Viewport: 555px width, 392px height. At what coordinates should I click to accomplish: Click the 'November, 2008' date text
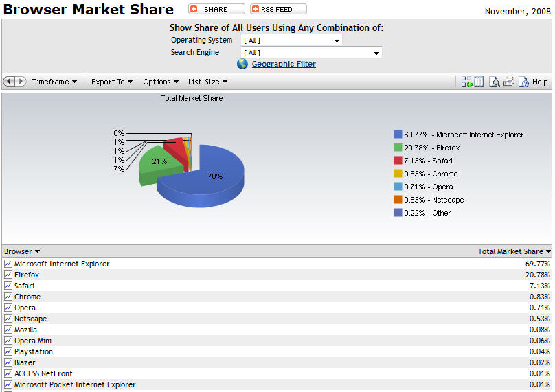click(517, 11)
